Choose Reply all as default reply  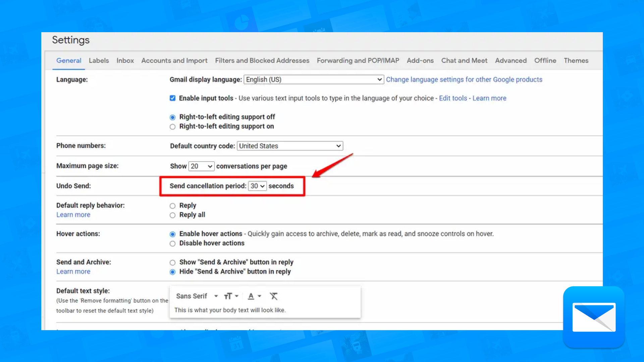click(172, 215)
